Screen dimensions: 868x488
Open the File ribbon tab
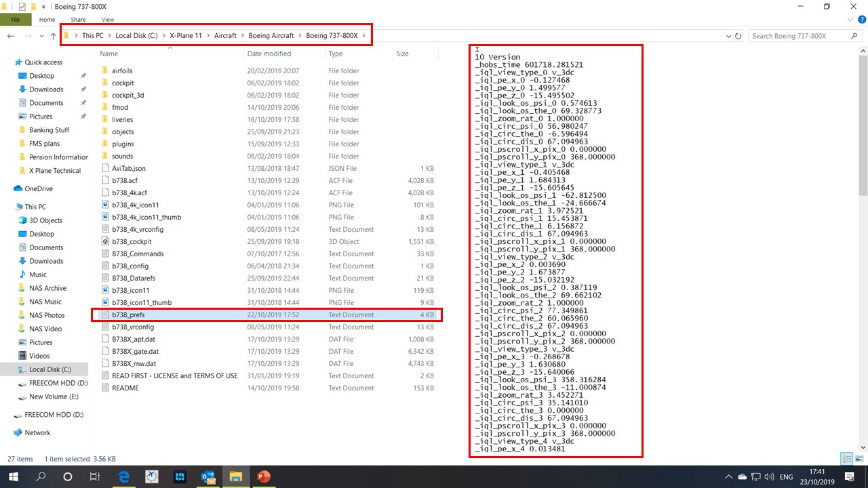(x=16, y=20)
